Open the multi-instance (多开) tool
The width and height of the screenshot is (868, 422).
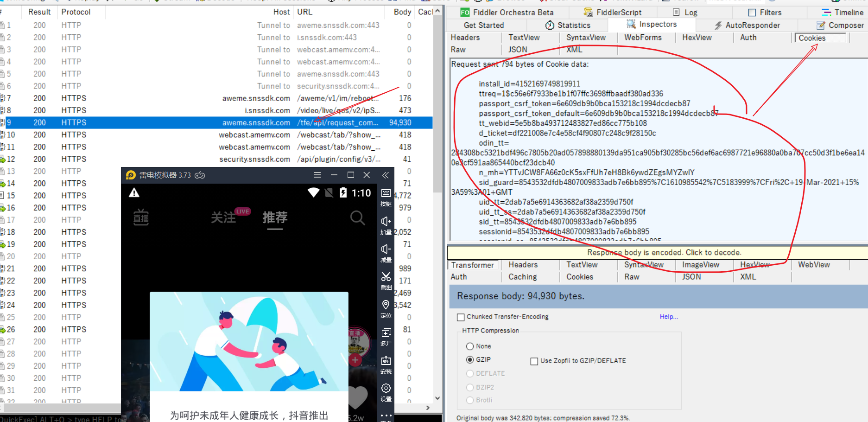[386, 337]
